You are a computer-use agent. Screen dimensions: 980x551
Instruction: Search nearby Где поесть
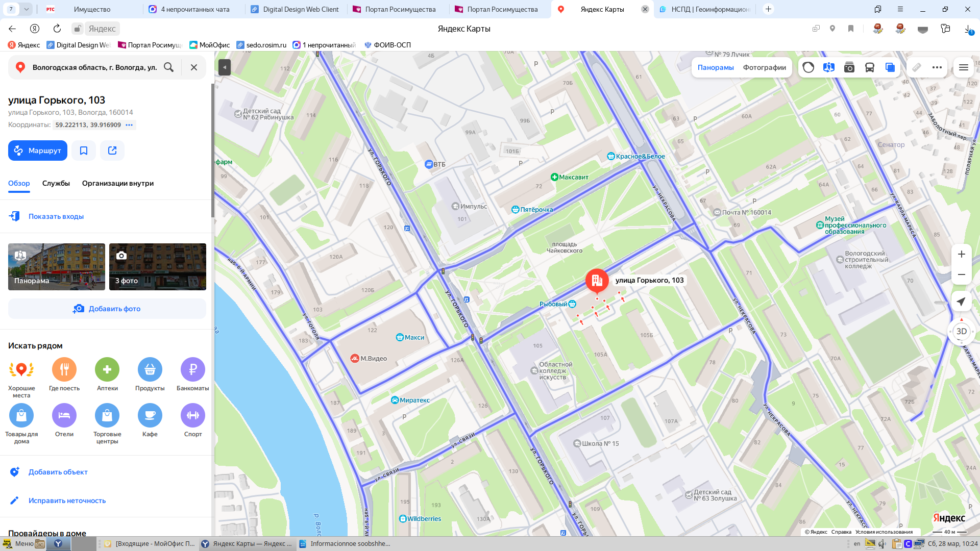point(64,374)
